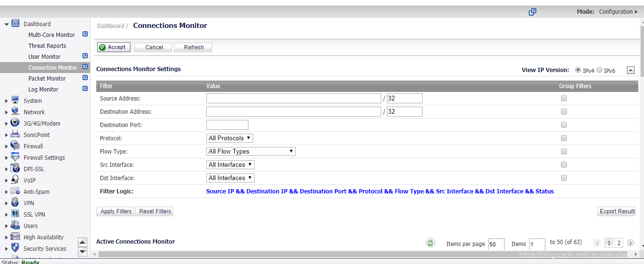Open the Mode Configuration switcher
Image resolution: width=644 pixels, height=264 pixels.
(x=618, y=12)
